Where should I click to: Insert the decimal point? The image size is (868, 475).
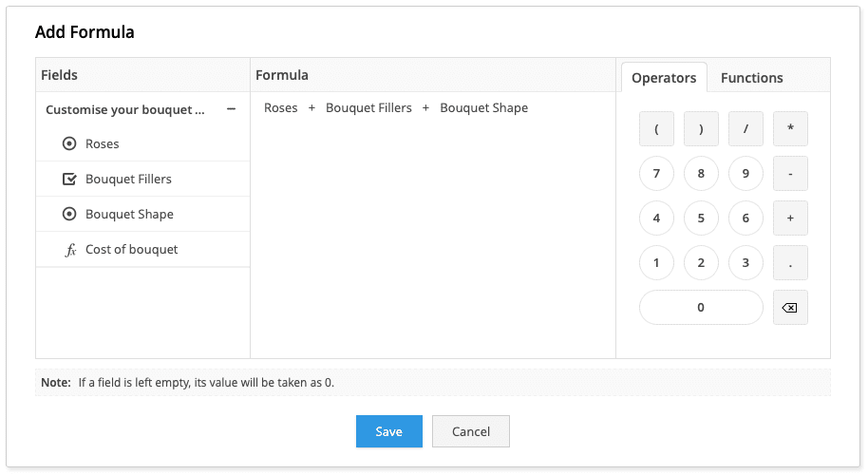click(790, 263)
